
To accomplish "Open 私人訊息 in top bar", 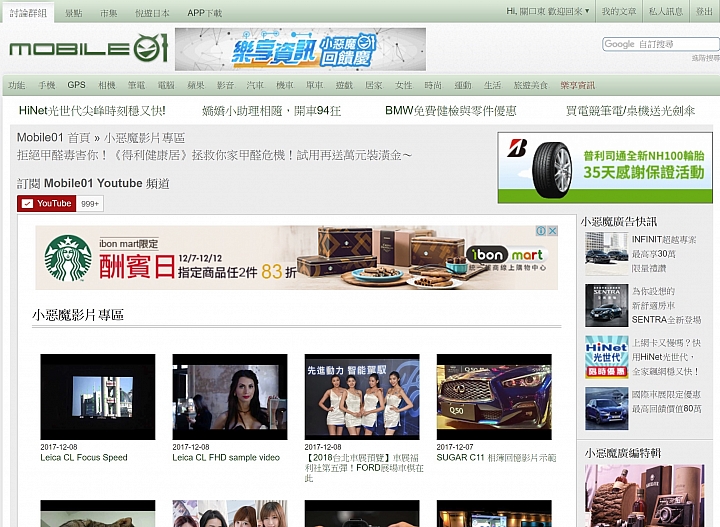I will pos(666,11).
